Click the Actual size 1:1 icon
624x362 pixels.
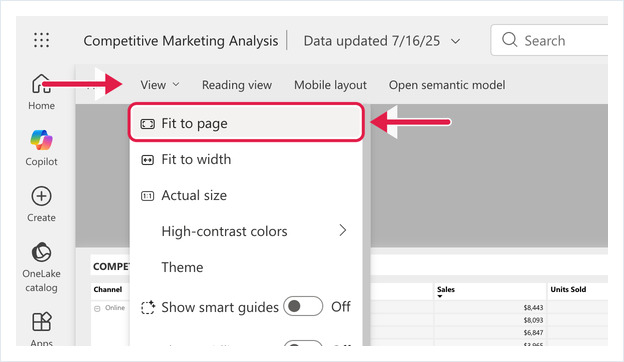tap(147, 196)
